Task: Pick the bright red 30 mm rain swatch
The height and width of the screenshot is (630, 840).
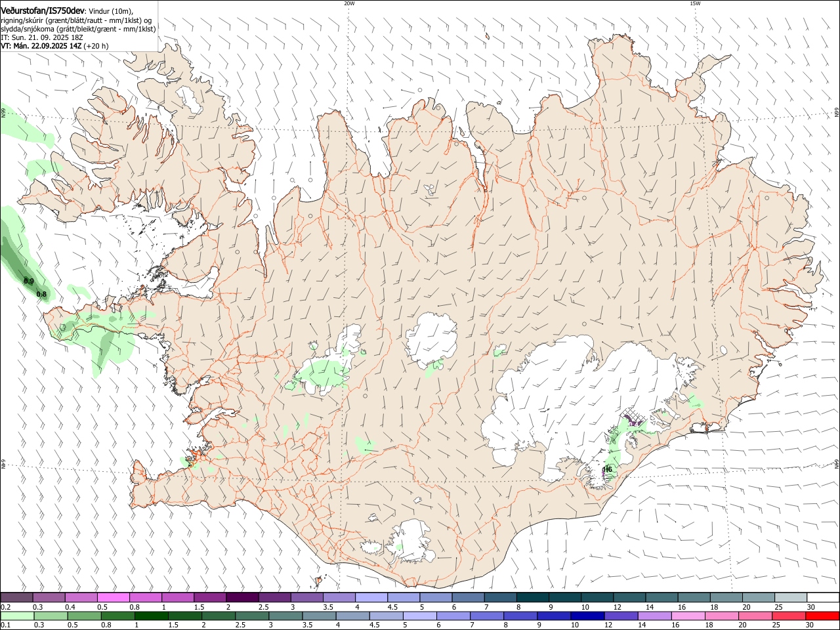Action: (822, 616)
